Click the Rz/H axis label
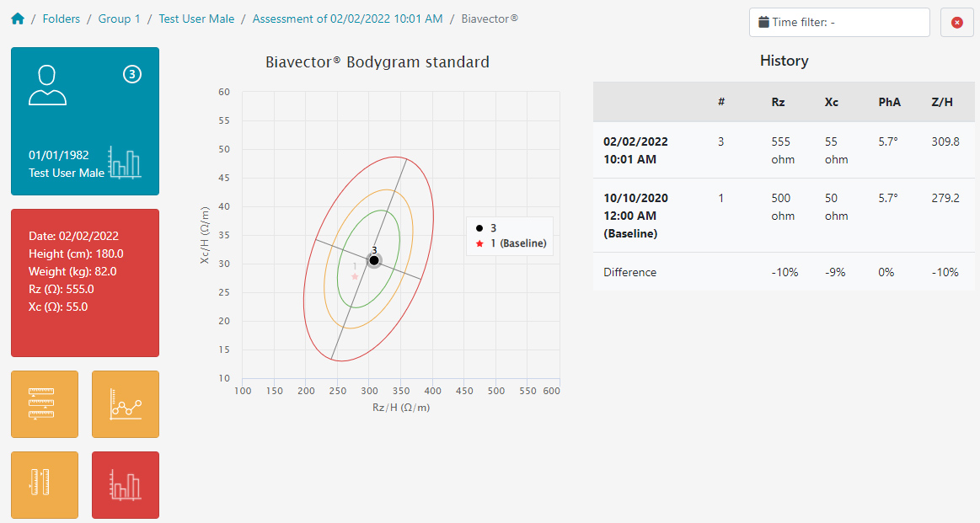 click(x=400, y=408)
